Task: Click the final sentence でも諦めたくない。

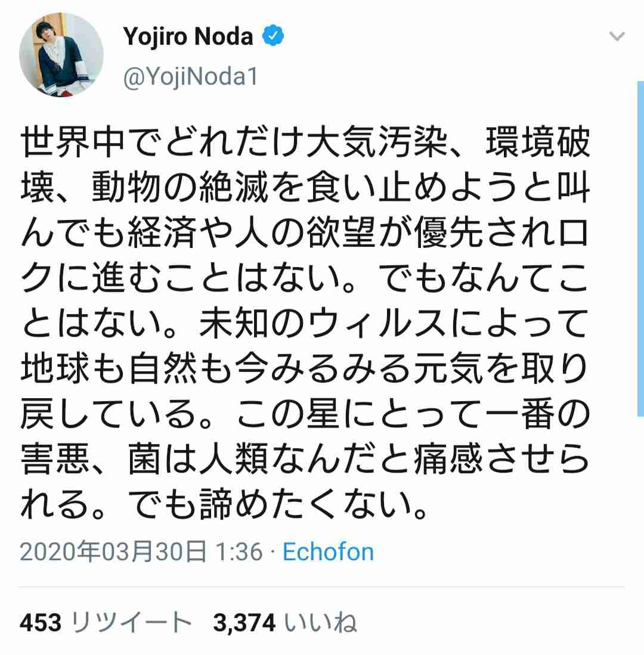Action: tap(277, 505)
